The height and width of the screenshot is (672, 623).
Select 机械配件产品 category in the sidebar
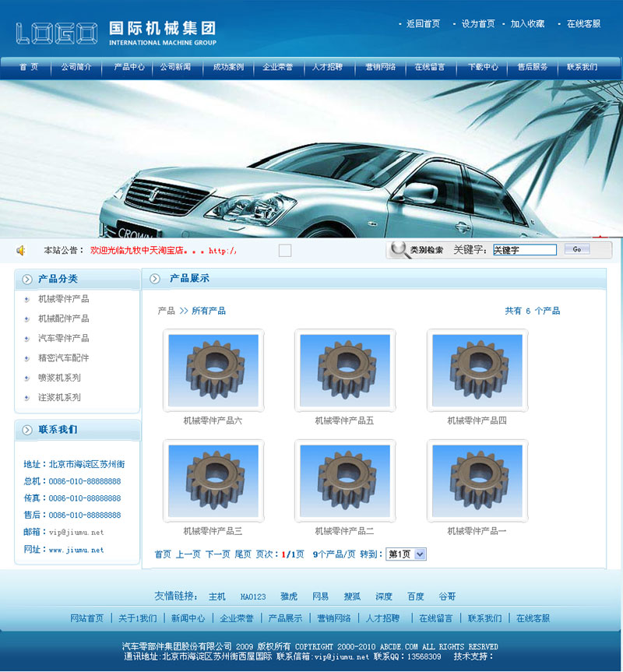tap(63, 318)
